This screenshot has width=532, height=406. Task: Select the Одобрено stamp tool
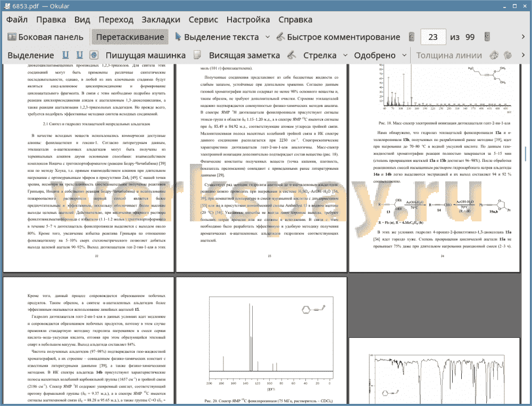tap(375, 55)
